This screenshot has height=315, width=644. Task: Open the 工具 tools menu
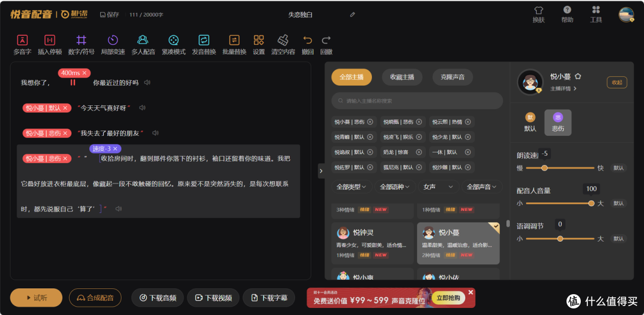[596, 14]
